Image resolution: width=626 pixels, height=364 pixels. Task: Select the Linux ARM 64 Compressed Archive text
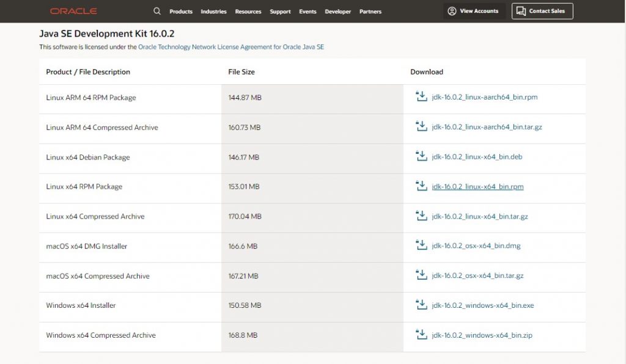pos(102,128)
